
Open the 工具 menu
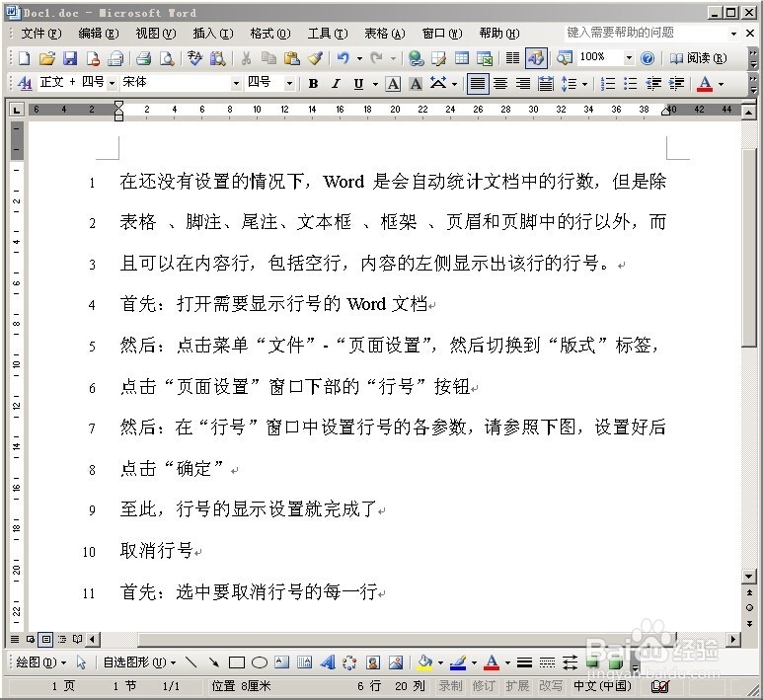[328, 34]
